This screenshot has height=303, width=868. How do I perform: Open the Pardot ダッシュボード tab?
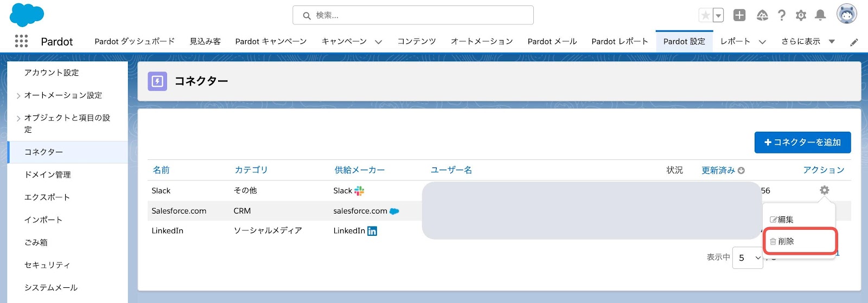[135, 41]
